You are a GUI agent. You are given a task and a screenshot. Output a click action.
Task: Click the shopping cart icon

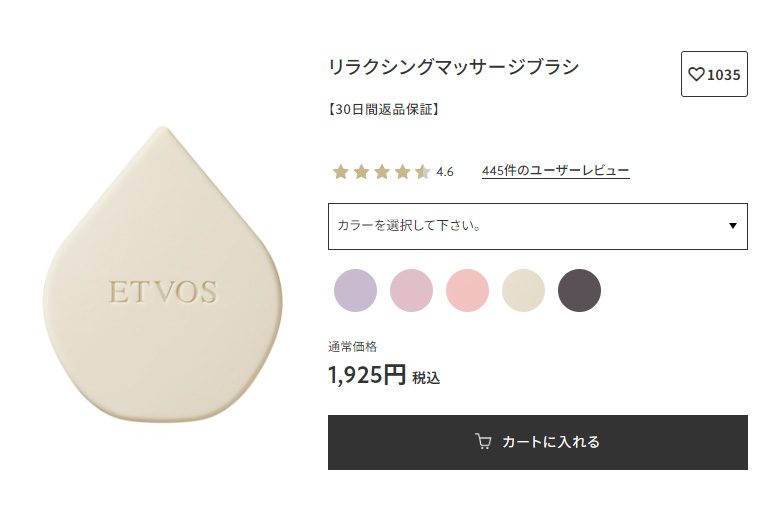[483, 441]
